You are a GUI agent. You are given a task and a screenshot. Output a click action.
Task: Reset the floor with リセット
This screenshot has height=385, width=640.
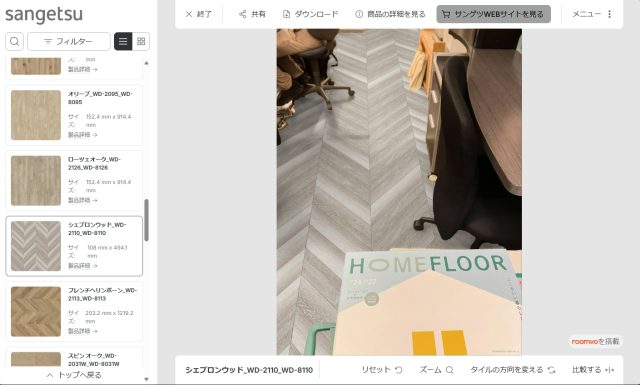coord(382,370)
